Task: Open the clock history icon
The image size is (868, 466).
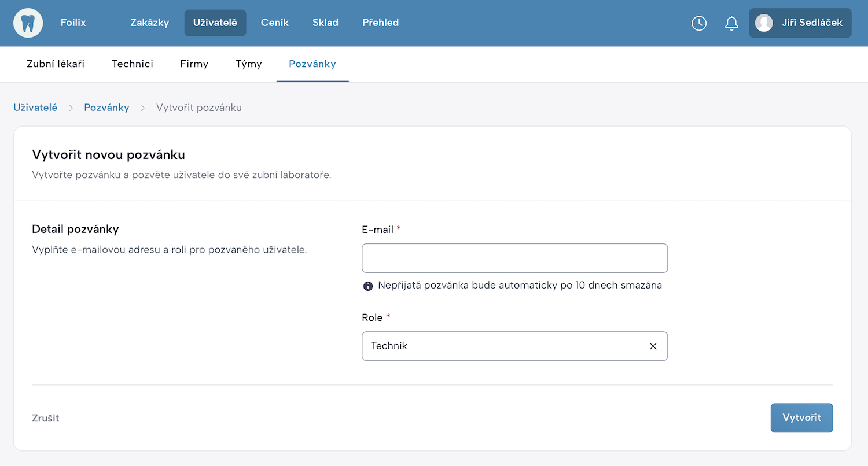Action: click(x=699, y=23)
